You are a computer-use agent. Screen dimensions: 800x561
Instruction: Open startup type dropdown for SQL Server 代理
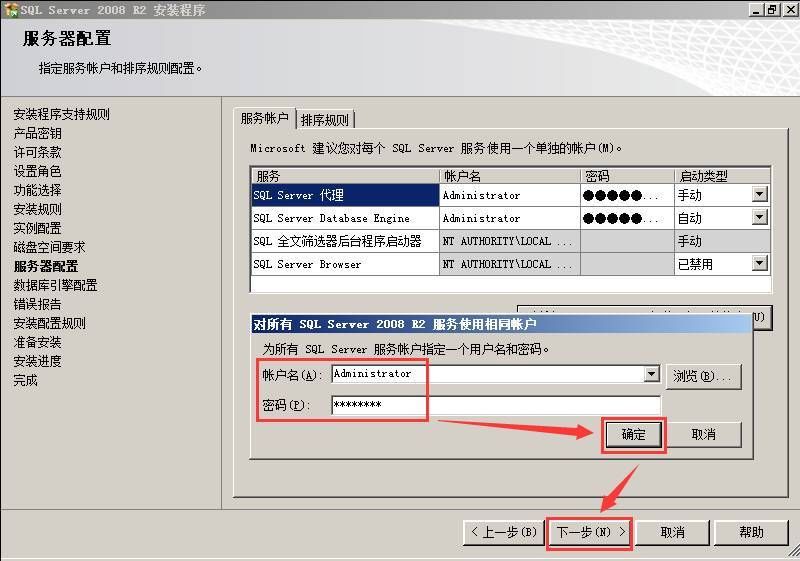[x=759, y=195]
